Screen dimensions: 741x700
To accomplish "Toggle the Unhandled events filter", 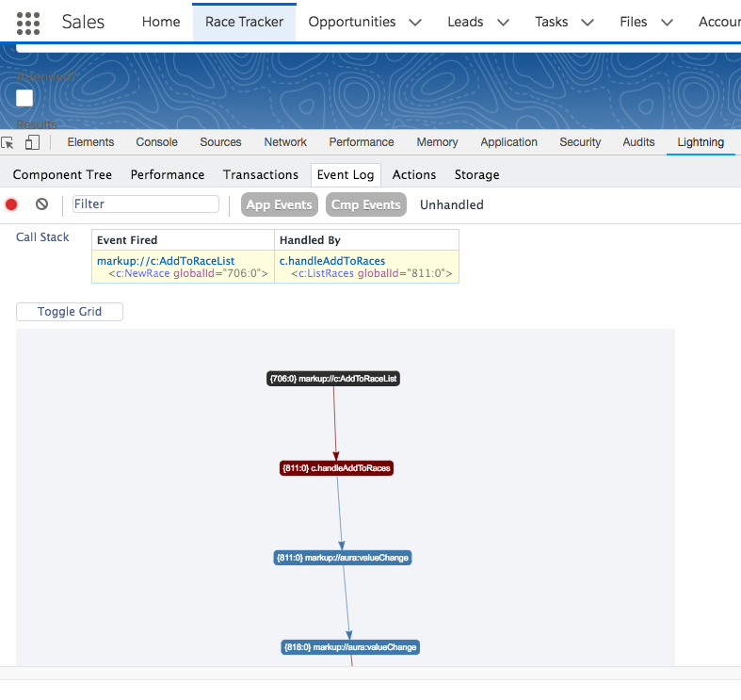I will pyautogui.click(x=451, y=204).
